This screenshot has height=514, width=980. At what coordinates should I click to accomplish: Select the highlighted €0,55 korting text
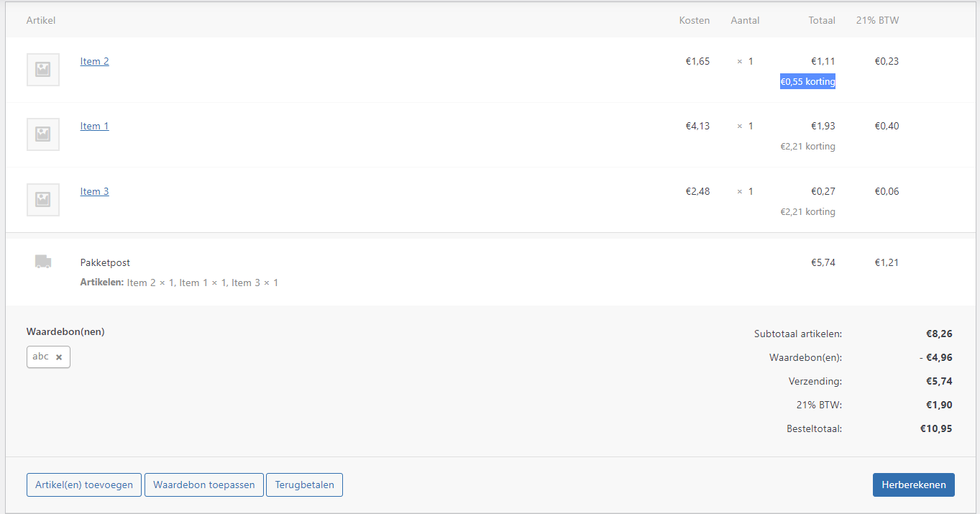pyautogui.click(x=807, y=81)
